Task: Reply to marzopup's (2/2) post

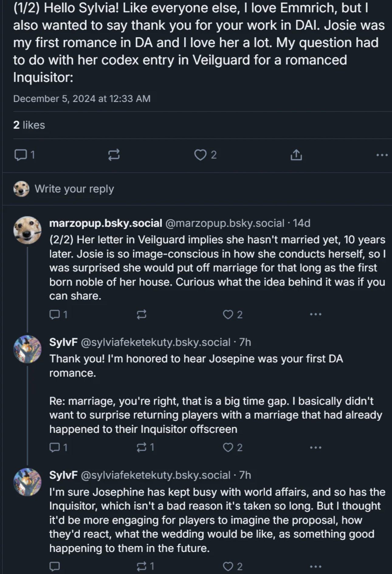Action: click(55, 314)
